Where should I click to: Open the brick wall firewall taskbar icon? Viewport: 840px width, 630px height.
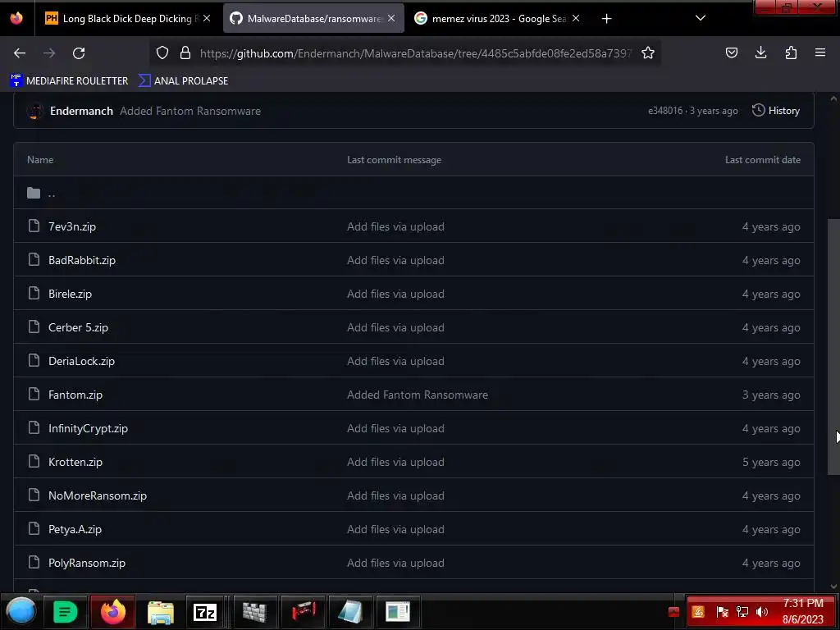[x=254, y=612]
